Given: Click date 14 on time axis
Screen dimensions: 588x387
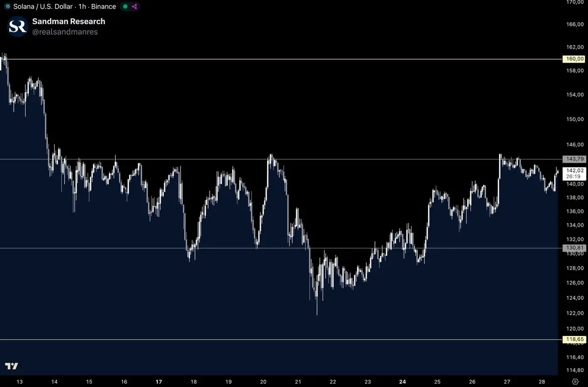Looking at the screenshot, I should point(54,382).
